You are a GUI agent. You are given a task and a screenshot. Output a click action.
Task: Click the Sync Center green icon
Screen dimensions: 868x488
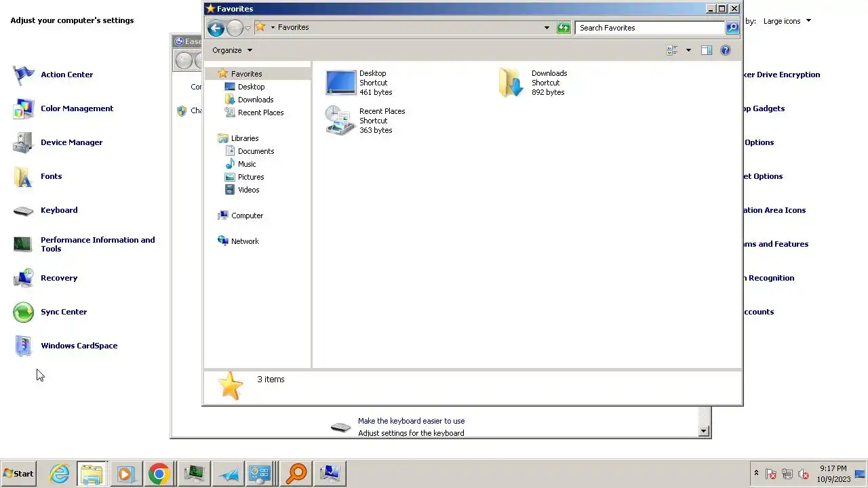coord(23,312)
